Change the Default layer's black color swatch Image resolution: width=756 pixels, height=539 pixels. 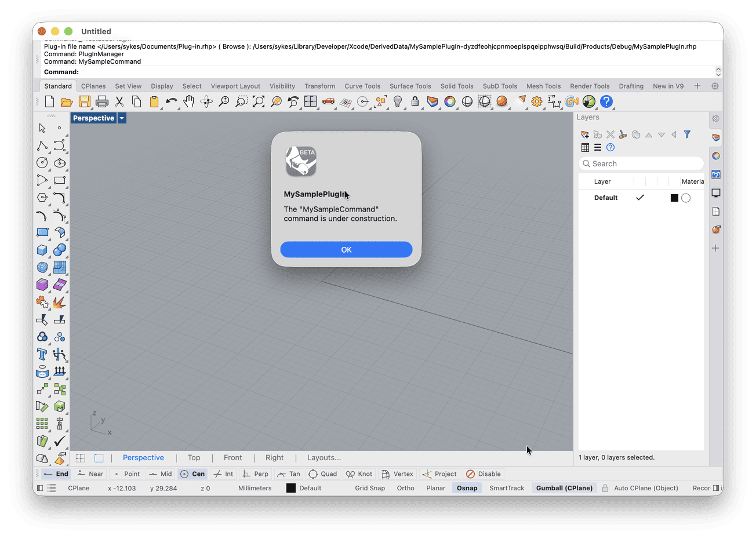[674, 198]
